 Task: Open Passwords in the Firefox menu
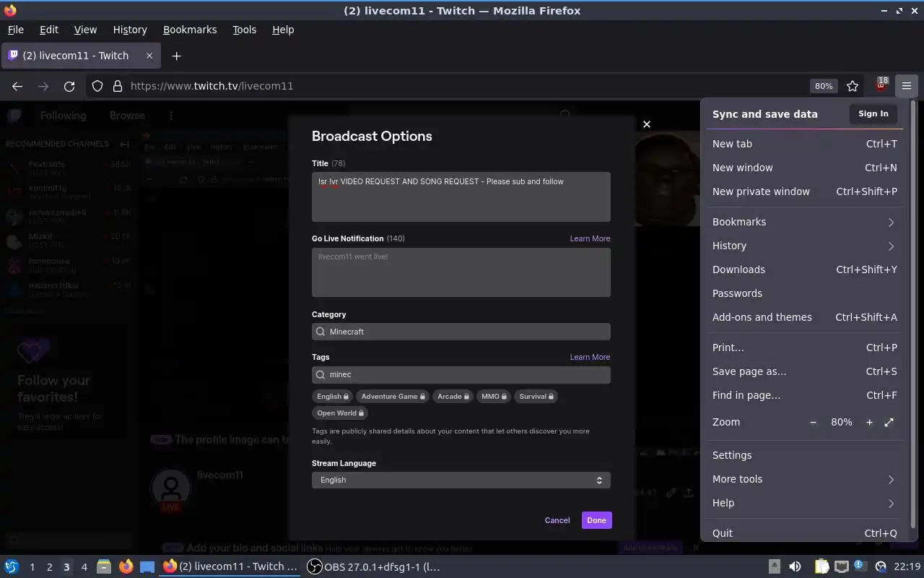coord(806,293)
